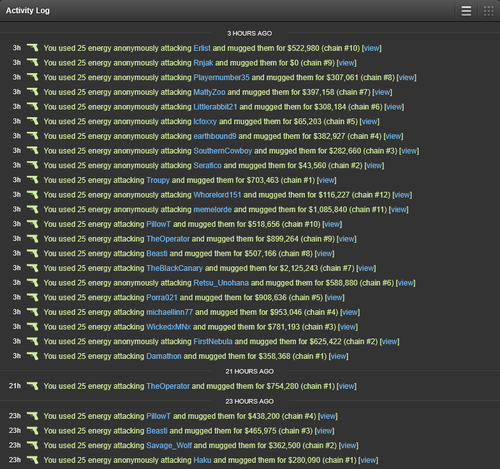View attack log for Troupy $703,463 mug
Viewport: 500px width, 469px height.
326,180
